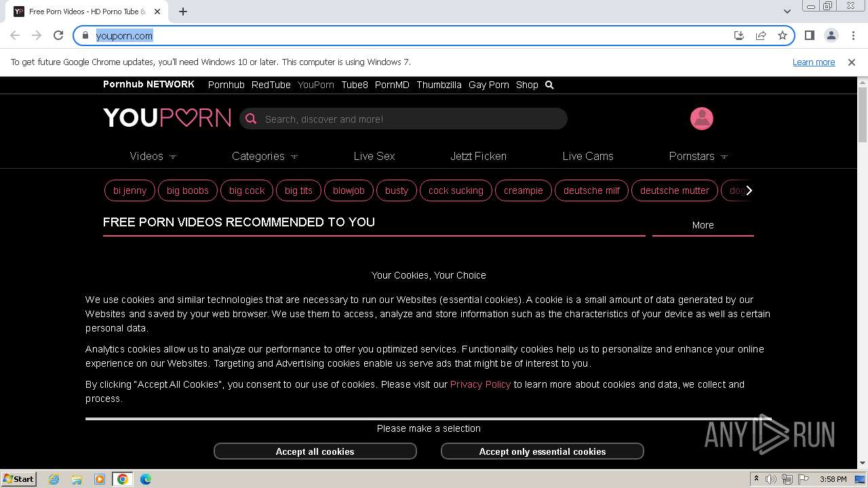Image resolution: width=868 pixels, height=488 pixels.
Task: Open the Chrome profile avatar
Action: coord(831,35)
